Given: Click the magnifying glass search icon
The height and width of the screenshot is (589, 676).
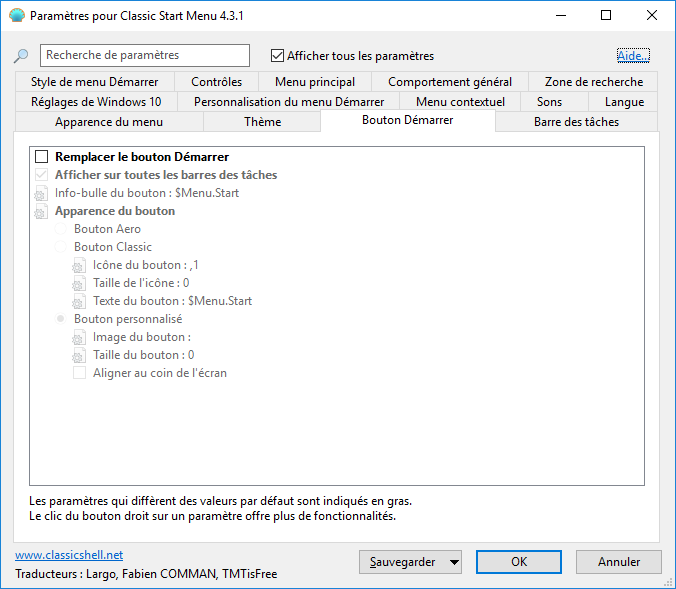Looking at the screenshot, I should pyautogui.click(x=22, y=56).
